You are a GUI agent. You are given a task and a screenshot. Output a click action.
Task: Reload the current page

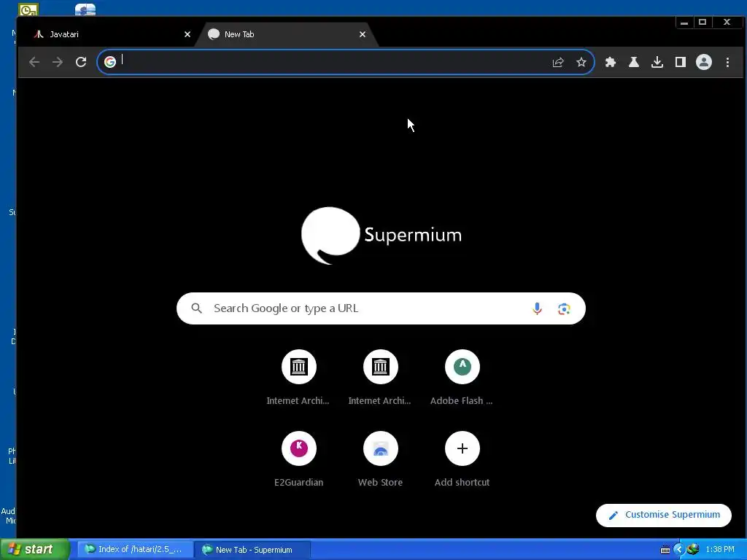point(81,62)
